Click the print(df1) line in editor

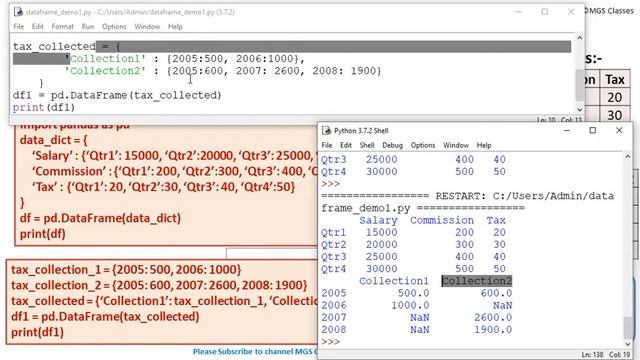pyautogui.click(x=44, y=108)
